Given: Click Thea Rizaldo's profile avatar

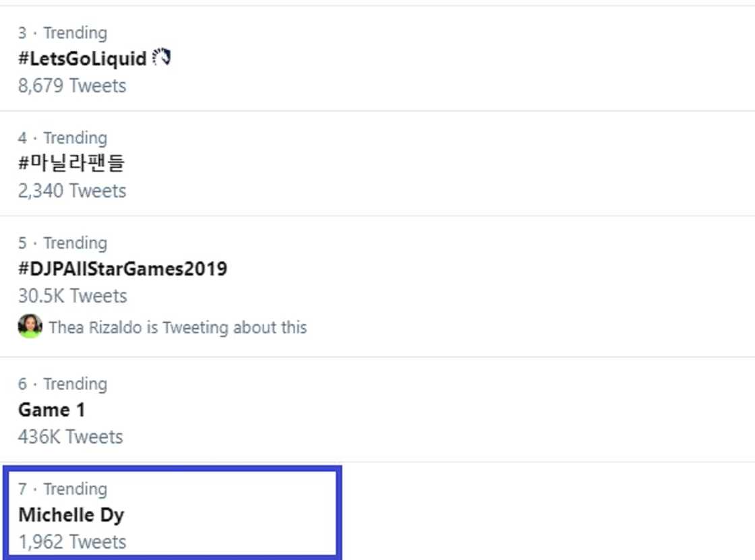Looking at the screenshot, I should coord(30,327).
